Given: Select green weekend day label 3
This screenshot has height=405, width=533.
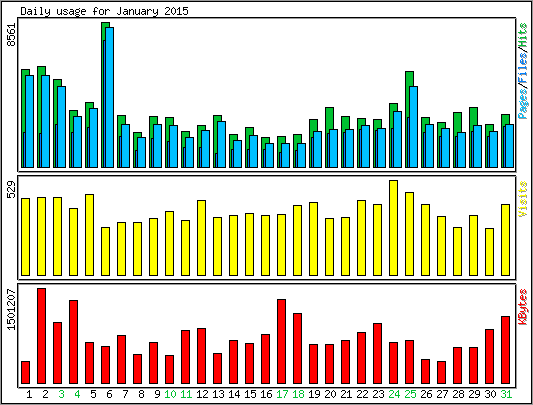Looking at the screenshot, I should (x=61, y=394).
